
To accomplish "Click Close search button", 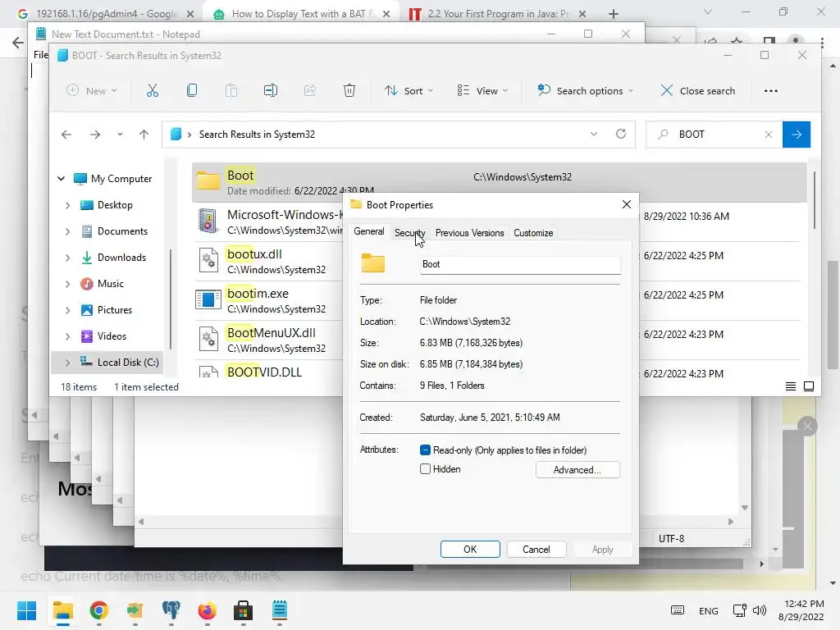I will pyautogui.click(x=698, y=90).
